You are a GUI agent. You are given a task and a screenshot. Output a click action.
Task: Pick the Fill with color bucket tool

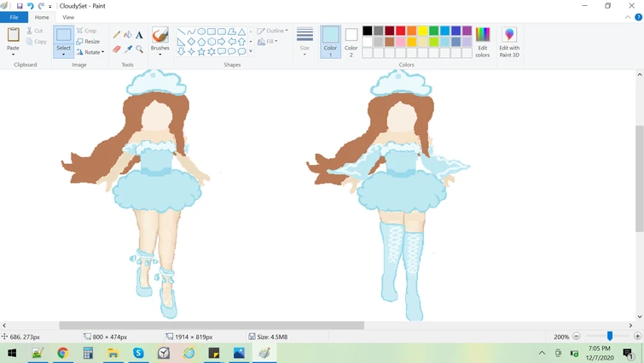click(x=128, y=35)
